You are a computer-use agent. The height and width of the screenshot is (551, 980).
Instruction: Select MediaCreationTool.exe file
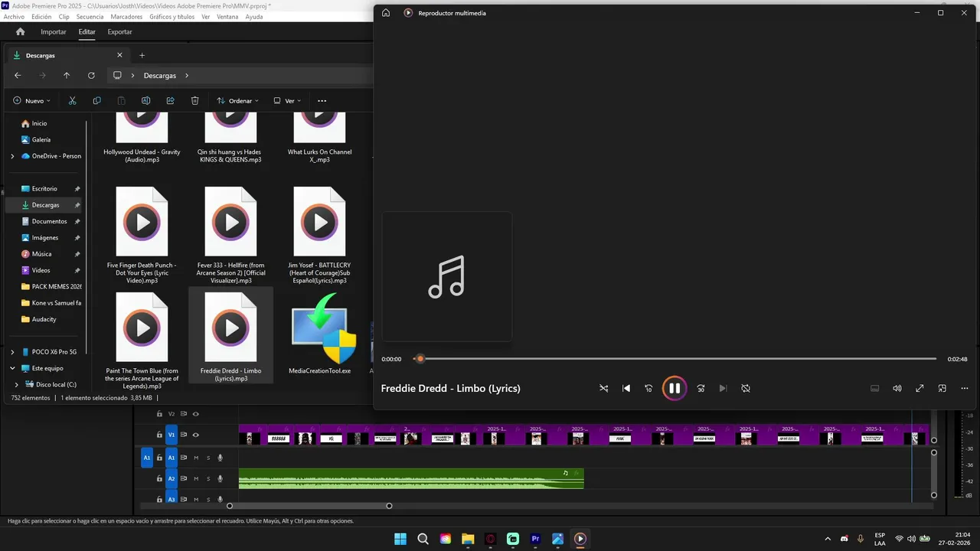[319, 334]
